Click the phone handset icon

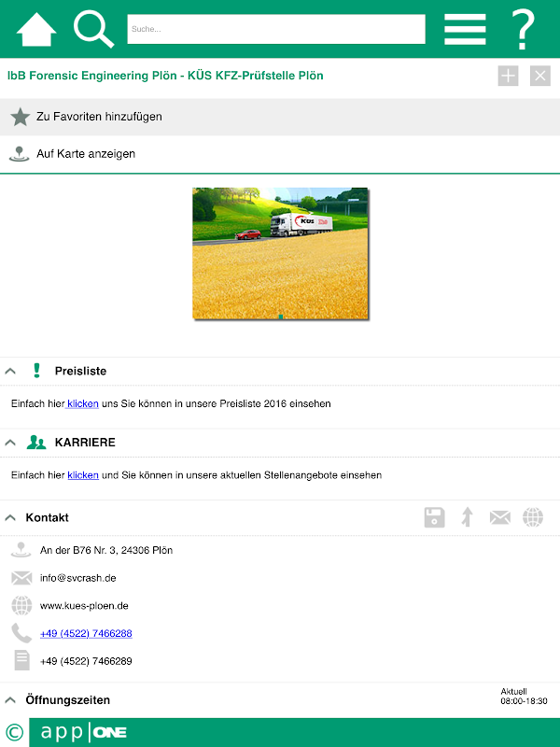click(21, 633)
